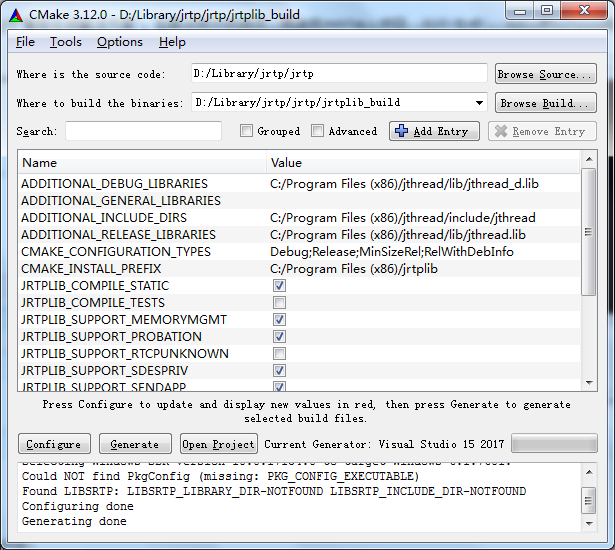Uncheck JRTPLIB_SUPPORT_MEMORYMGMT checkbox
Viewport: 615px width, 550px height.
point(279,320)
